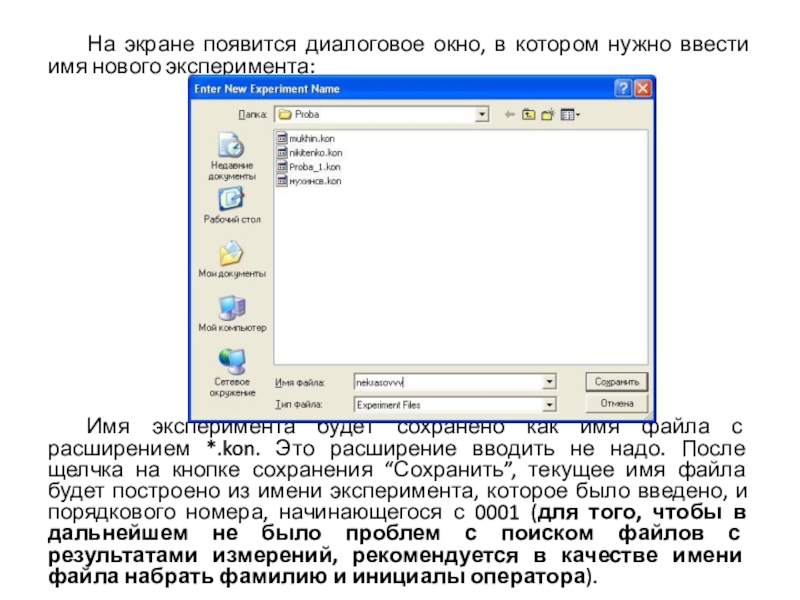The image size is (800, 600).
Task: Go up one folder level
Action: (529, 115)
